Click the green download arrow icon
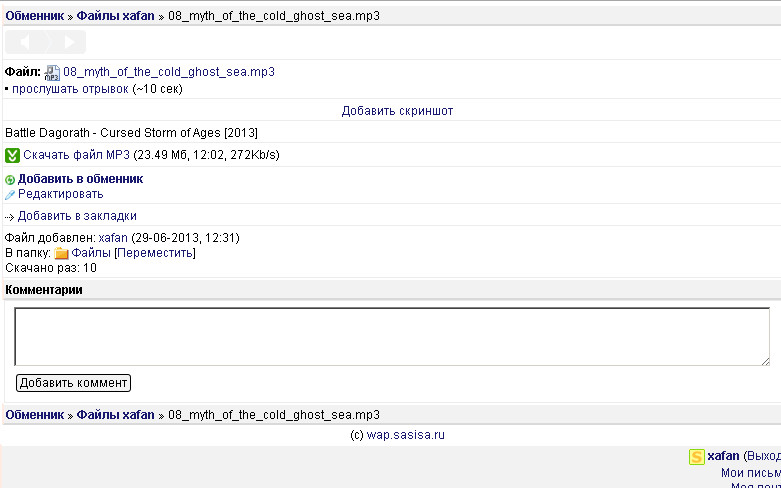 click(13, 155)
